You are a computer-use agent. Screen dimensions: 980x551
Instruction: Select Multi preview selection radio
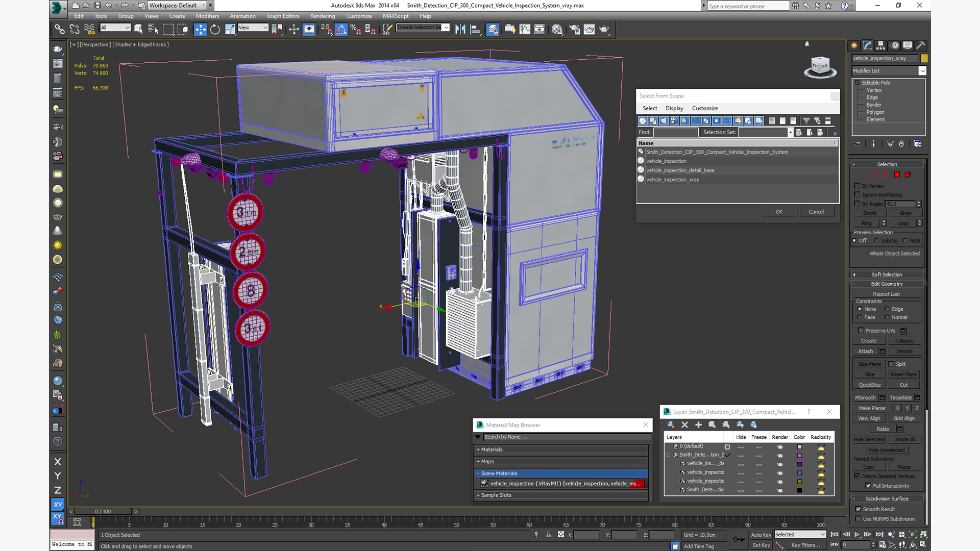[x=905, y=240]
